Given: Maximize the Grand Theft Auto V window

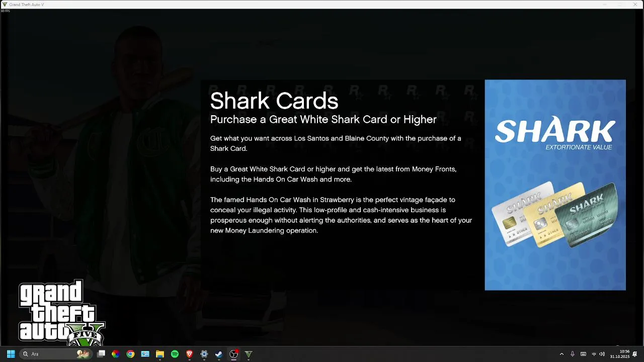Looking at the screenshot, I should coord(619,5).
